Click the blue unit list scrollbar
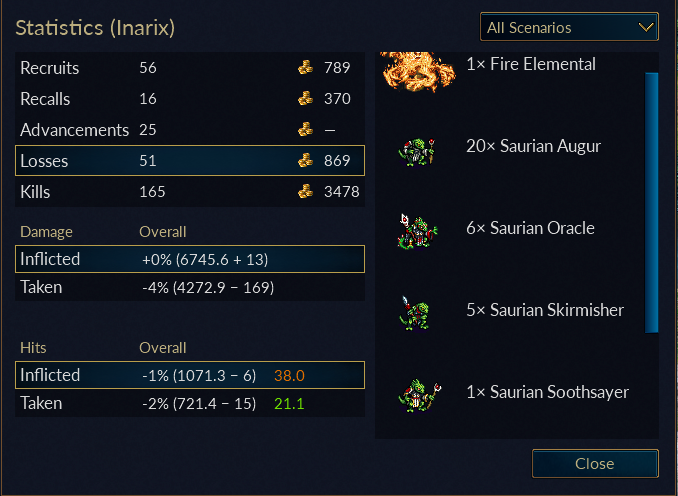 click(651, 203)
